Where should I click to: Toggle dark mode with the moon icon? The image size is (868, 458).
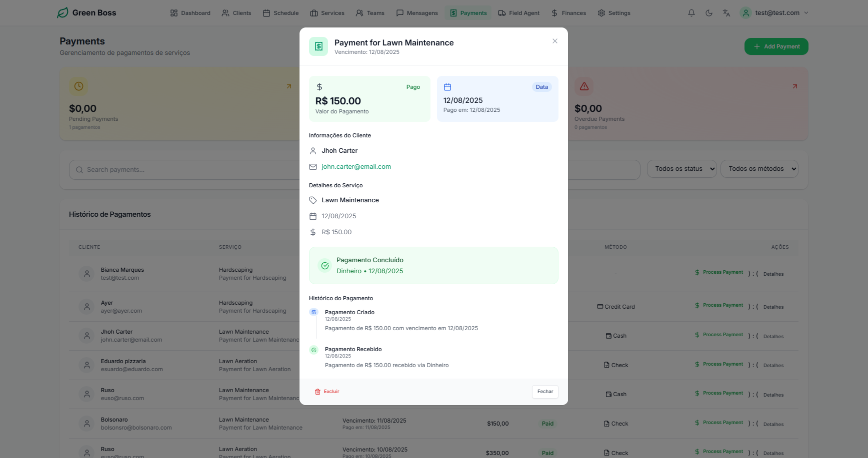click(x=708, y=12)
